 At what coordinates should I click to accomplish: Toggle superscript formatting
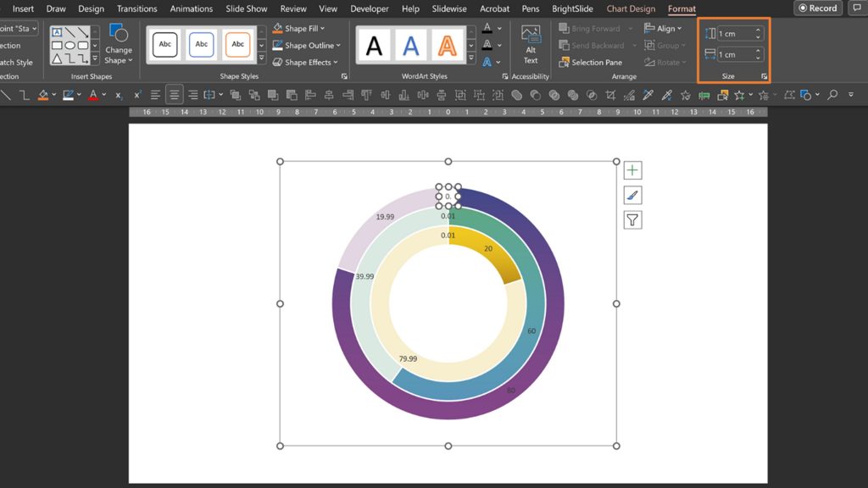[x=137, y=95]
